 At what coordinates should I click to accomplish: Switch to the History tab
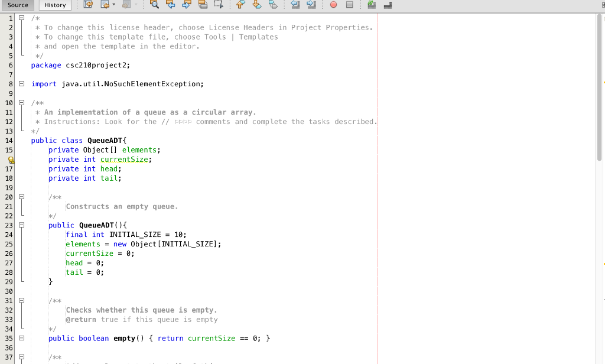pos(54,5)
